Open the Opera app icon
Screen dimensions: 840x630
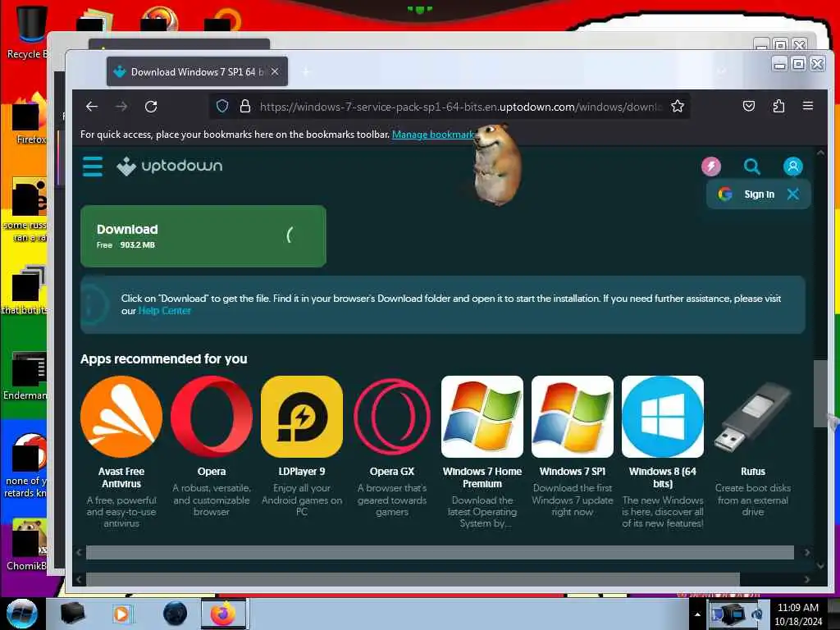point(212,417)
